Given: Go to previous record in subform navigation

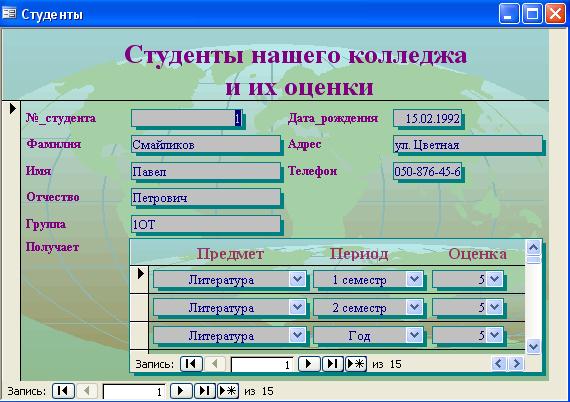Looking at the screenshot, I should tap(215, 364).
